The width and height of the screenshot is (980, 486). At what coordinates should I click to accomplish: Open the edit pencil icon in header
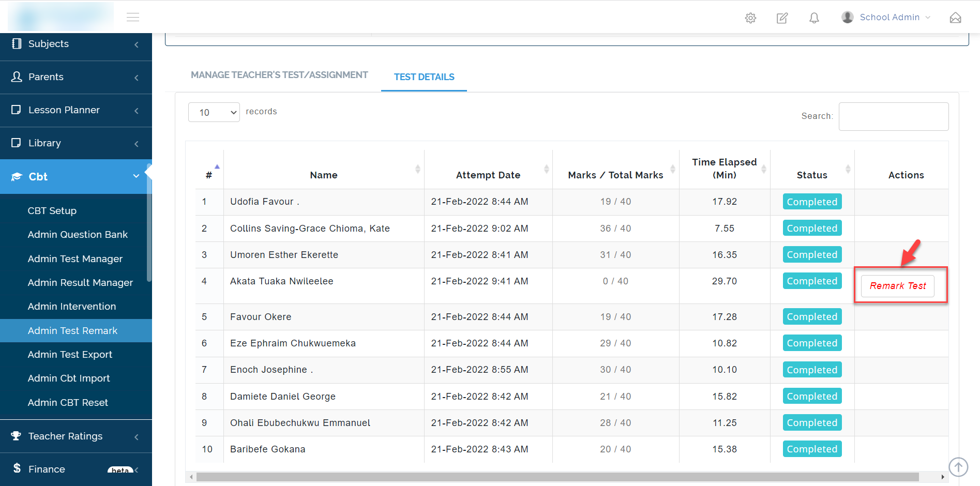[782, 18]
